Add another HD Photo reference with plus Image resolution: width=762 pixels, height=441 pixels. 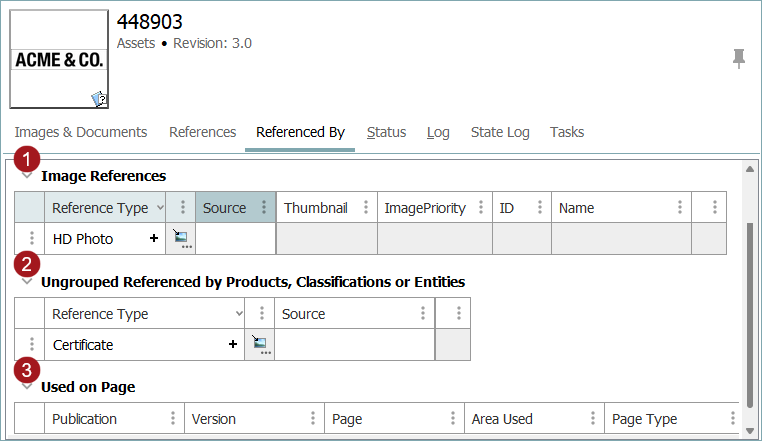click(154, 239)
